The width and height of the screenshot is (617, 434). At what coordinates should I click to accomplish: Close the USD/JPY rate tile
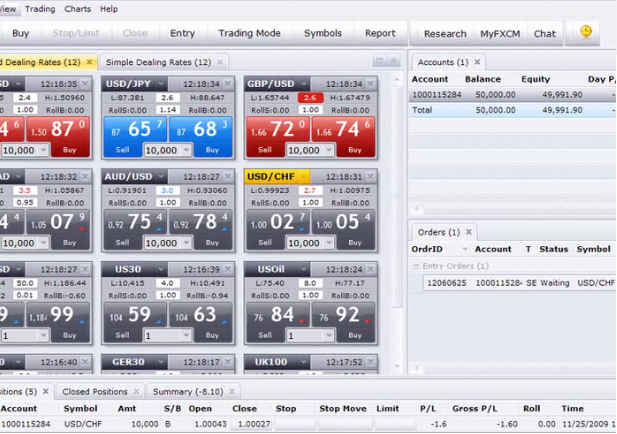point(228,83)
